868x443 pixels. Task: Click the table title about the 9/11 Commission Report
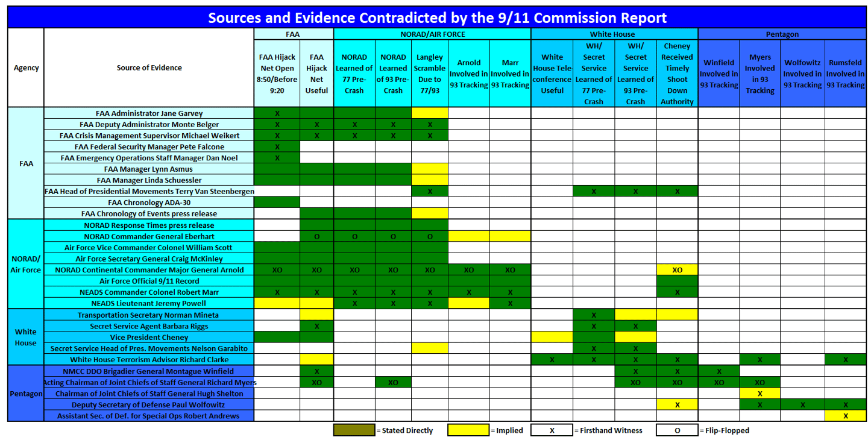click(x=437, y=17)
